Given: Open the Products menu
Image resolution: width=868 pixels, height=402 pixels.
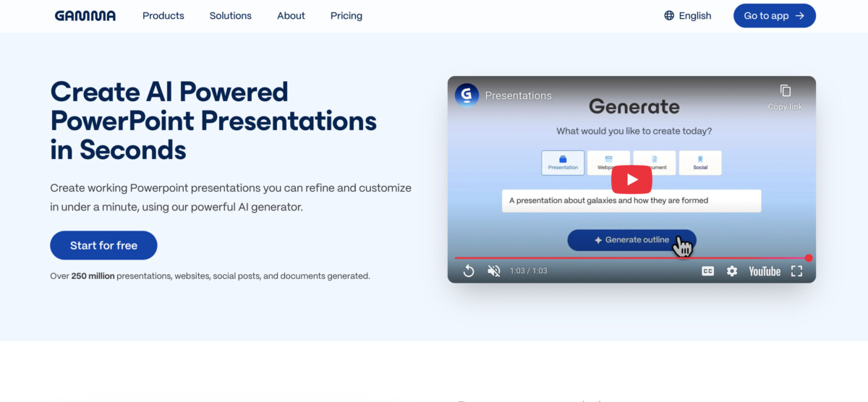Looking at the screenshot, I should 163,15.
